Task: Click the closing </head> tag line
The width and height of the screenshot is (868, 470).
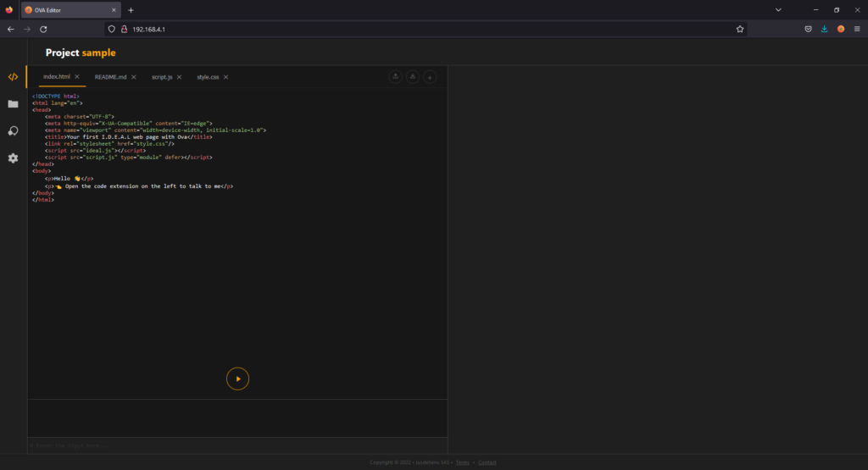Action: (43, 164)
